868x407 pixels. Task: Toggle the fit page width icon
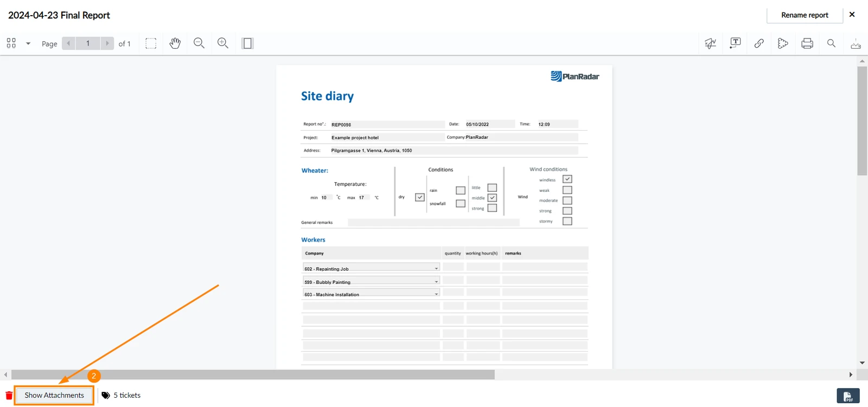247,43
